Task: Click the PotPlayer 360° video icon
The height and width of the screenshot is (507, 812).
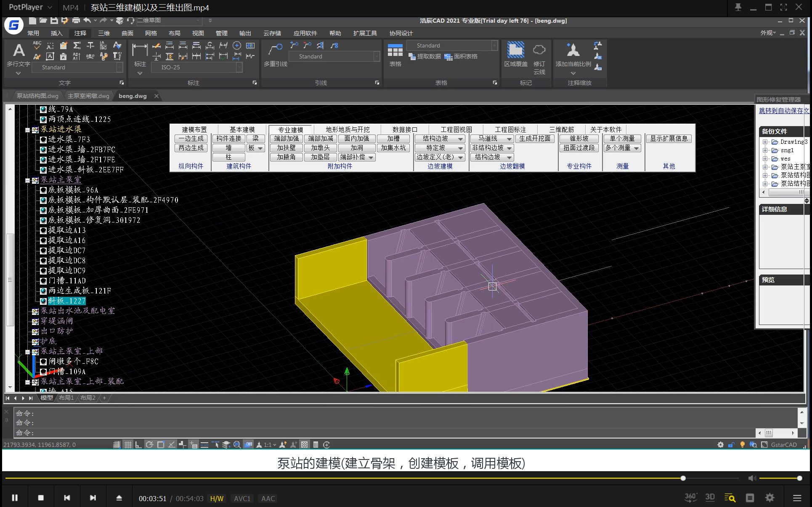Action: [x=690, y=498]
